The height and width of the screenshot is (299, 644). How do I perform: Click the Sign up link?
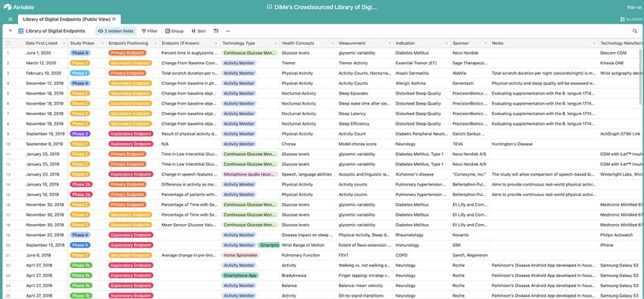point(633,7)
